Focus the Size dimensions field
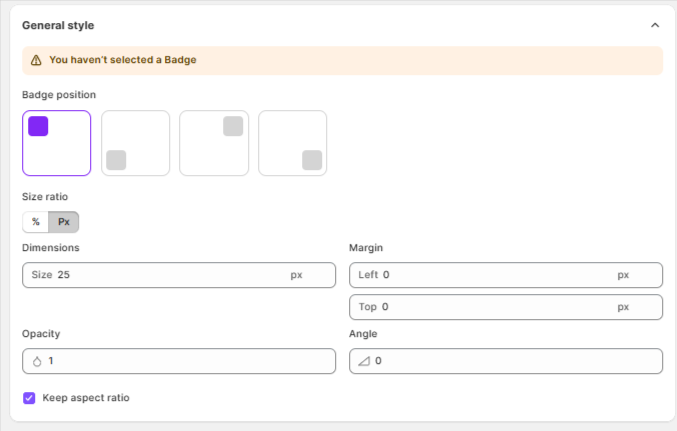This screenshot has width=677, height=431. (179, 275)
